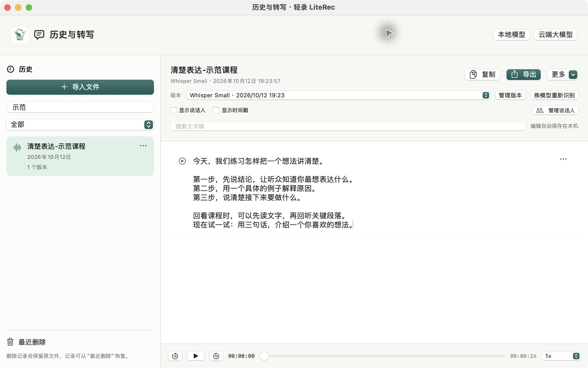Enable 显示说话人 checkbox
Screen dimensions: 588x368
pos(174,110)
